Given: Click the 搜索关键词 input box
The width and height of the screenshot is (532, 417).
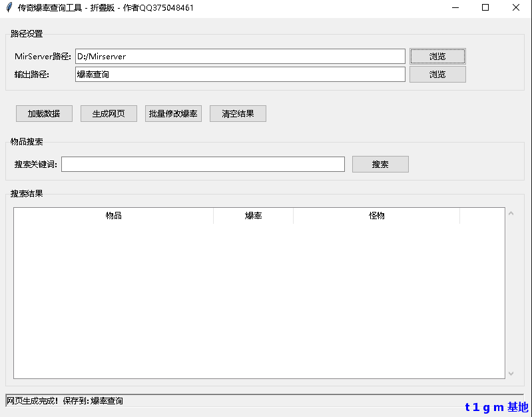Looking at the screenshot, I should [x=203, y=164].
